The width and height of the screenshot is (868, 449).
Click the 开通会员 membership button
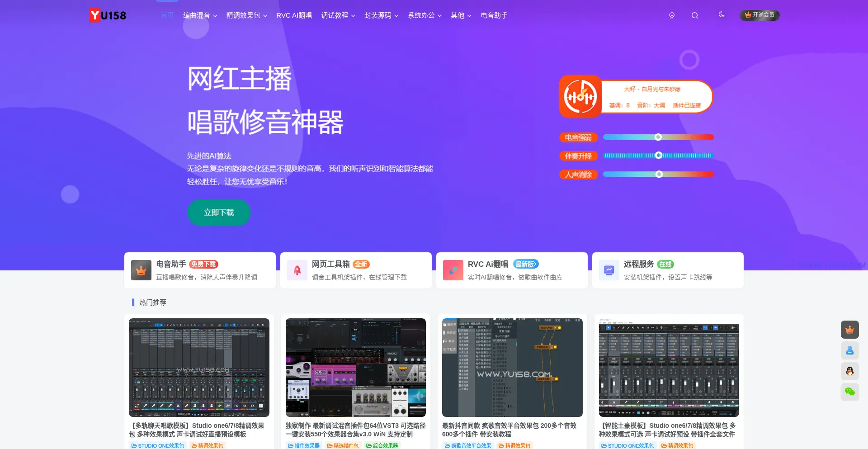759,15
